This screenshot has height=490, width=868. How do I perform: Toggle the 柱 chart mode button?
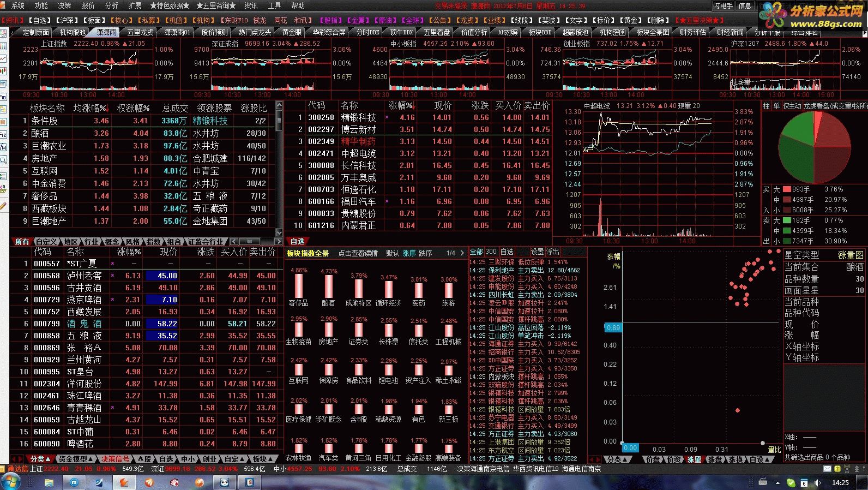tap(766, 106)
